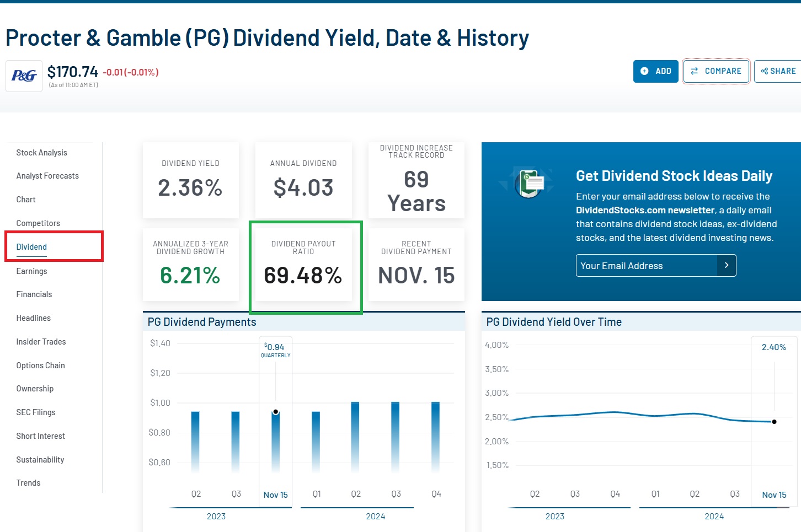Open the Competitors page
Screen dimensions: 801x532
point(38,223)
